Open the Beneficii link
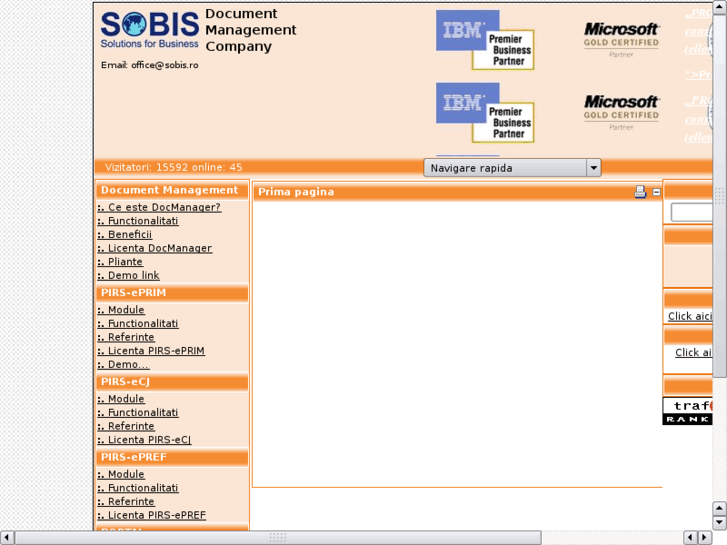 [x=125, y=235]
